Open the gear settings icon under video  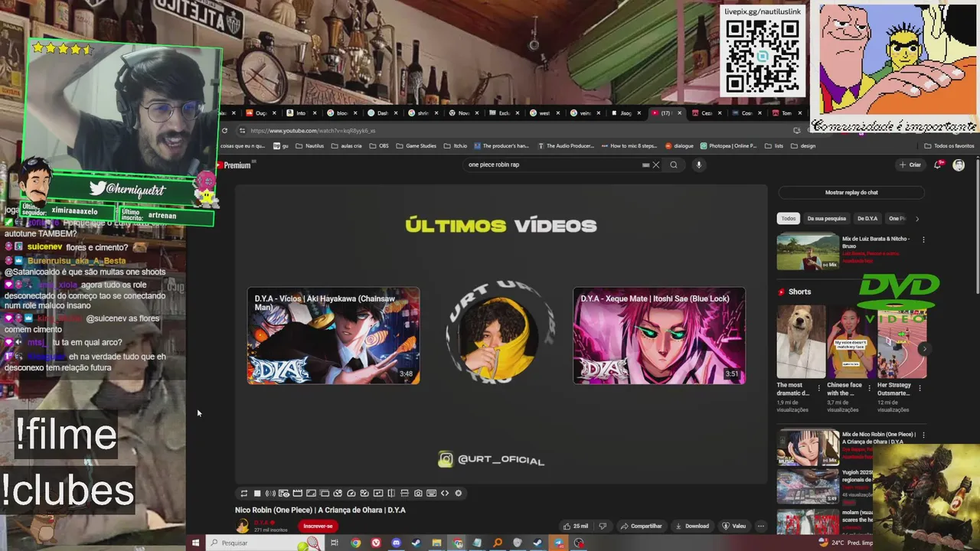[459, 494]
